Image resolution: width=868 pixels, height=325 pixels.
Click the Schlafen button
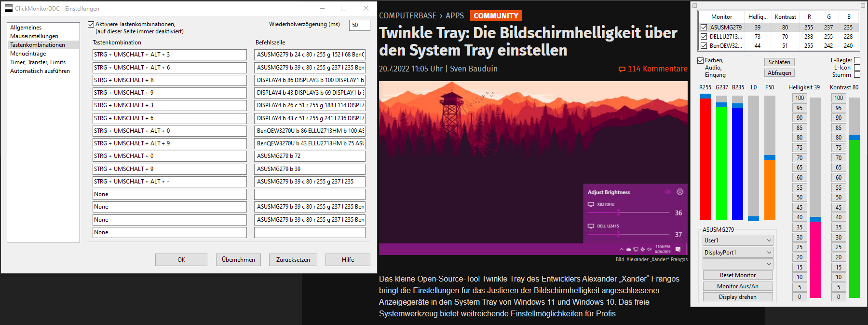(x=779, y=62)
